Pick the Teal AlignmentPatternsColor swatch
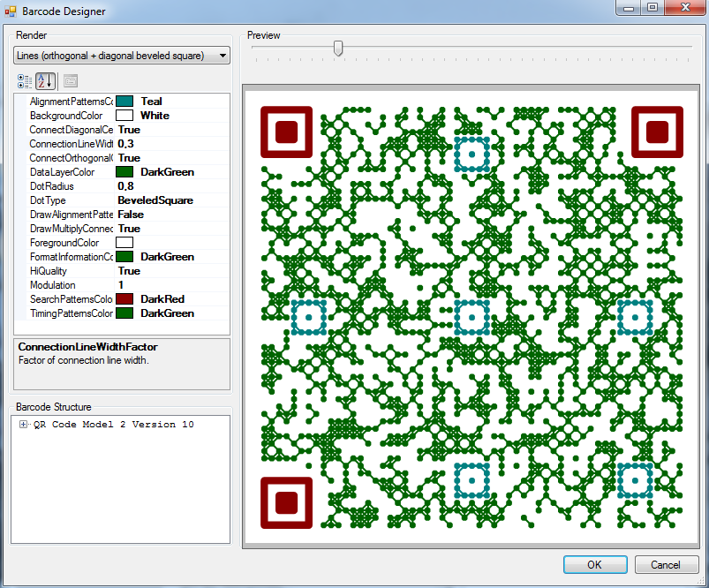The image size is (709, 588). [124, 102]
